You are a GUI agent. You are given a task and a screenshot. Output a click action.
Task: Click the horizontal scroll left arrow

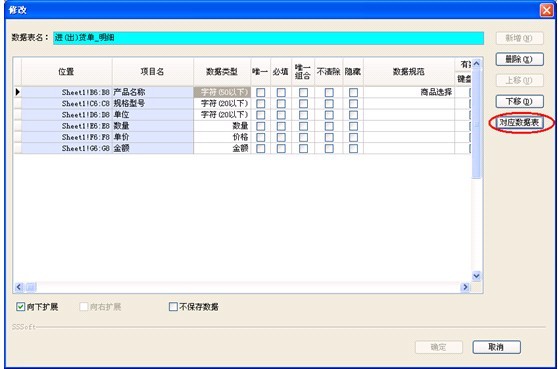point(19,287)
